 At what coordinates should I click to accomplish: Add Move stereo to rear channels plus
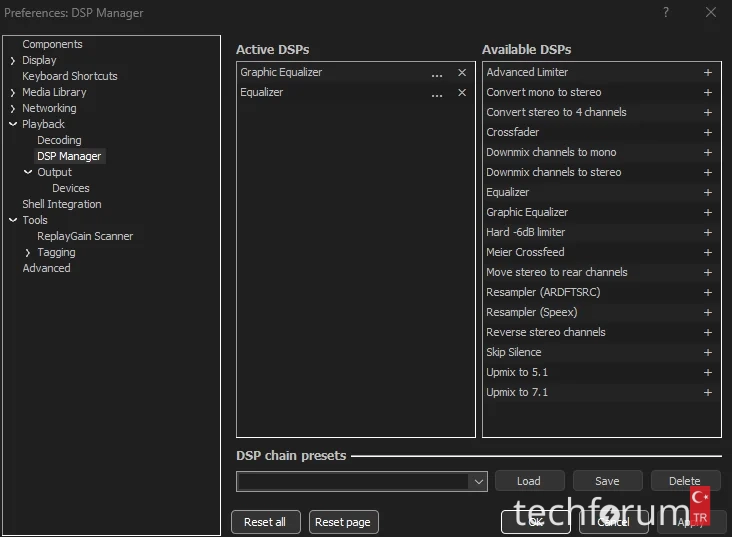click(x=708, y=272)
